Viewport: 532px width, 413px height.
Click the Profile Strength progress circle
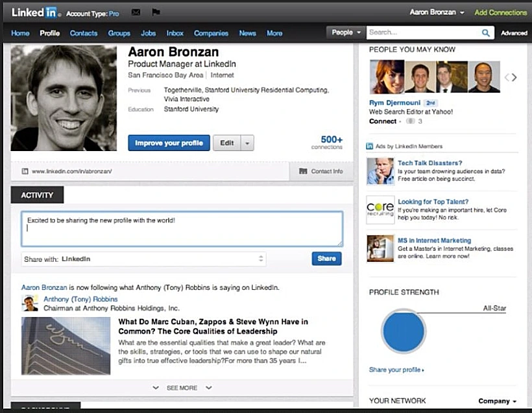(x=403, y=332)
